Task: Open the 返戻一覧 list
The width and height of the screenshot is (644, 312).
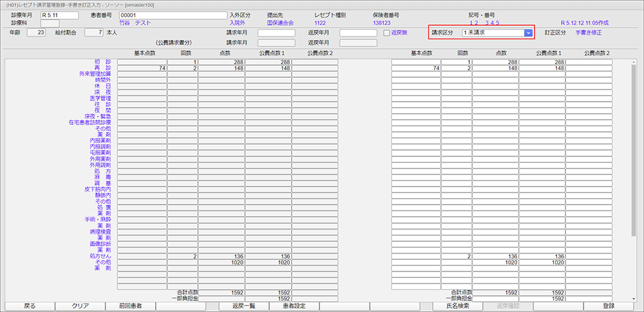Action: click(244, 306)
